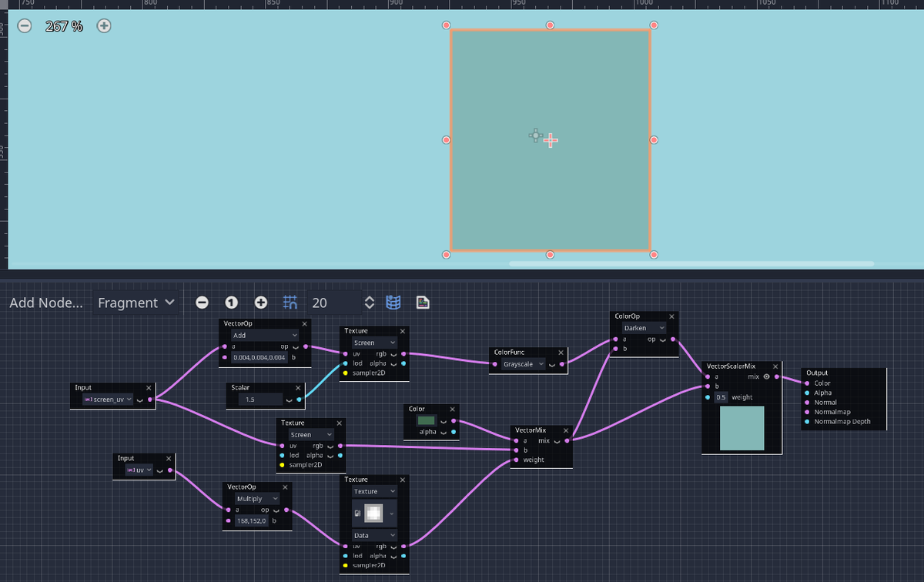Viewport: 924px width, 582px height.
Task: Edit the 0.5 weight value
Action: [721, 397]
